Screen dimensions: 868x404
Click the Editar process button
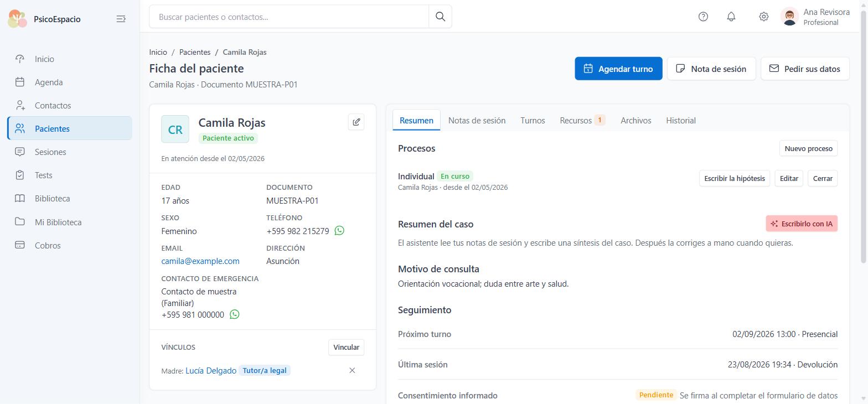789,178
